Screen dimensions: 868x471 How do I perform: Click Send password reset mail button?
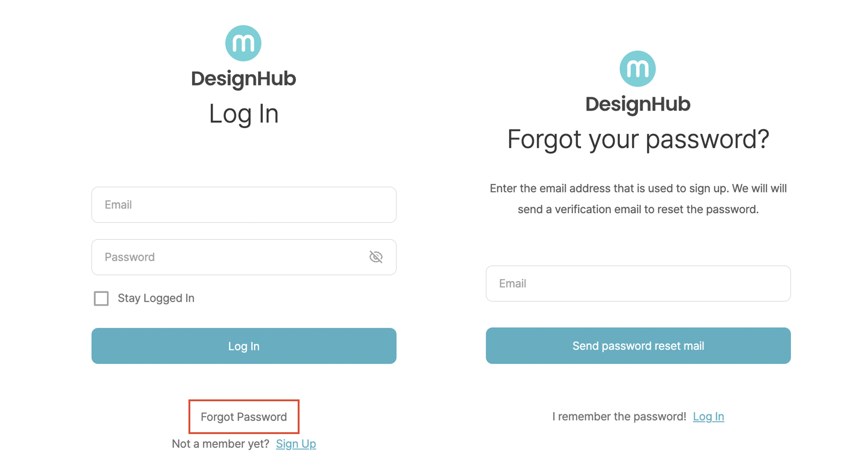(638, 346)
